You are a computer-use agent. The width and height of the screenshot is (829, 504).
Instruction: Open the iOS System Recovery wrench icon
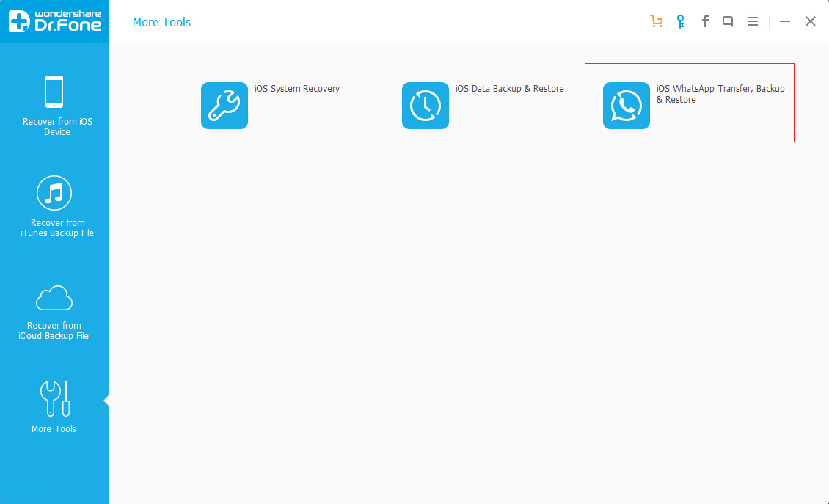(224, 105)
